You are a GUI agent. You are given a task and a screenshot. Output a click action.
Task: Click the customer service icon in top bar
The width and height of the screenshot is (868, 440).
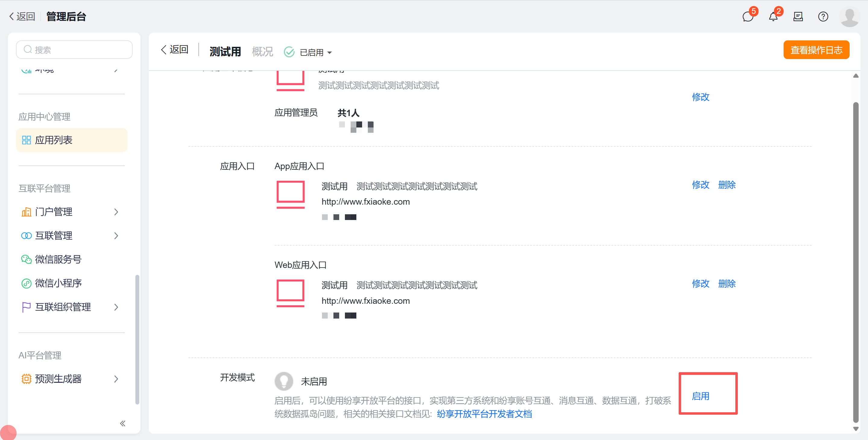point(798,17)
